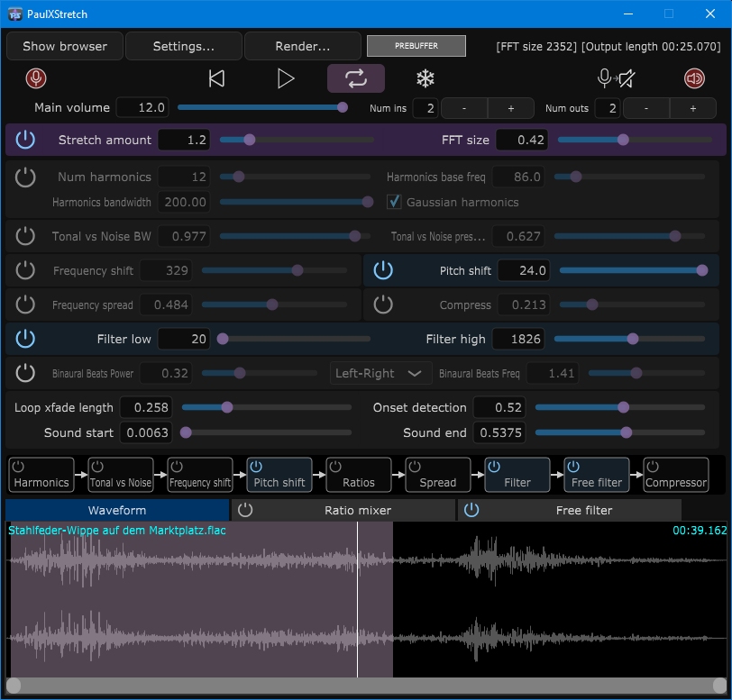
Task: Click the Show browser button
Action: (64, 45)
